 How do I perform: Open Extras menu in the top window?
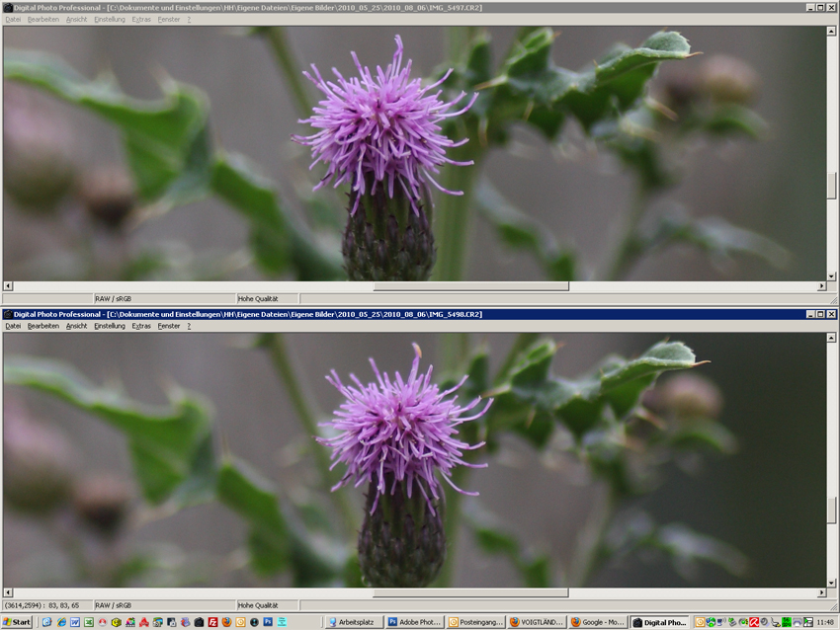coord(141,19)
